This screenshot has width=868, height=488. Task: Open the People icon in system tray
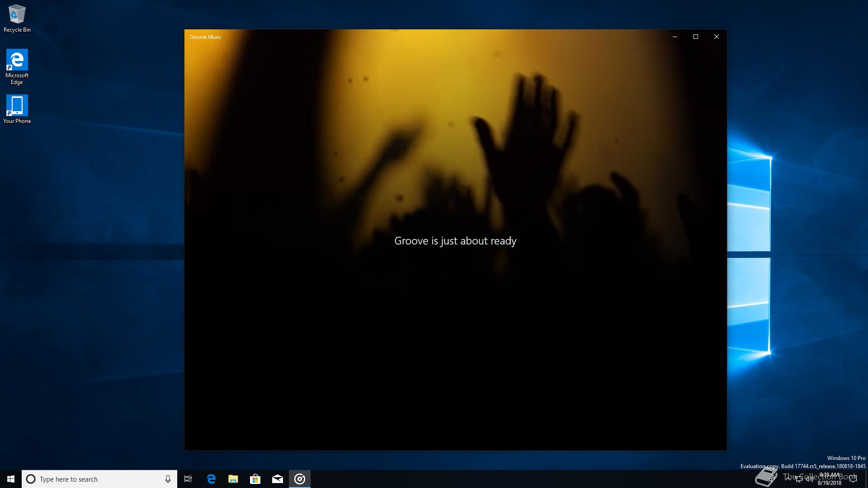[771, 479]
